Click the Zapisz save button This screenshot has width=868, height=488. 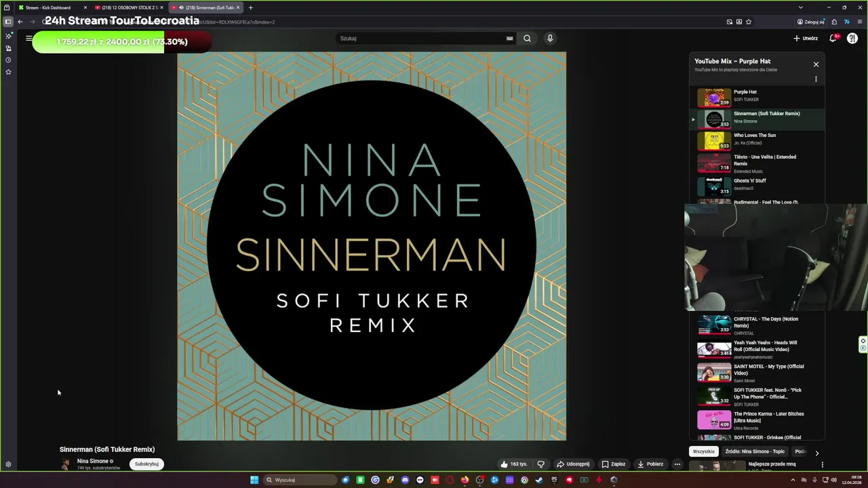pos(614,464)
